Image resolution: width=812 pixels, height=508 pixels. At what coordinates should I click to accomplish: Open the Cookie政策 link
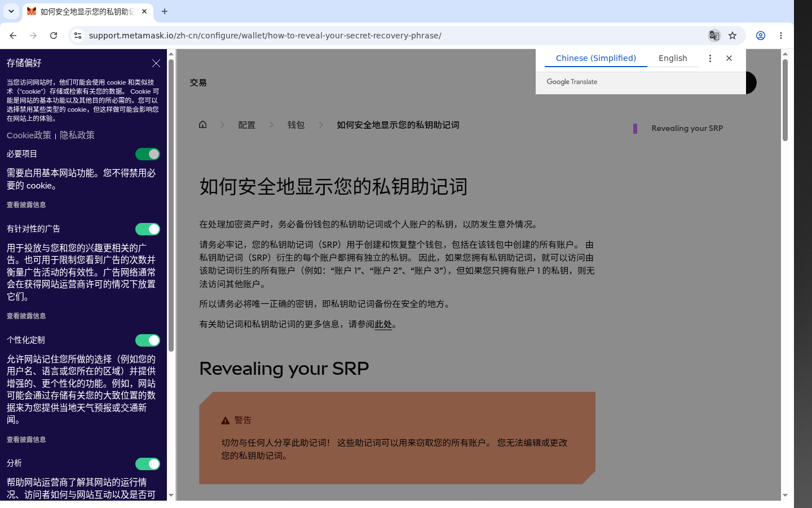29,135
